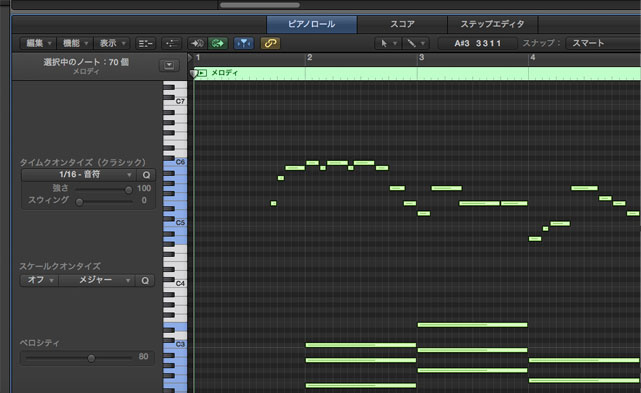Click the scale quantize Q button
The width and height of the screenshot is (641, 393).
click(145, 281)
